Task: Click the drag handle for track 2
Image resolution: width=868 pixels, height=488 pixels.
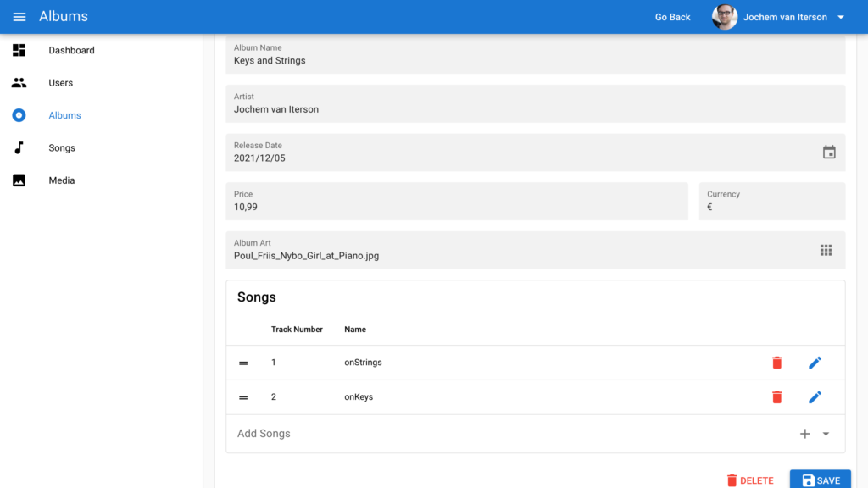Action: pos(243,397)
